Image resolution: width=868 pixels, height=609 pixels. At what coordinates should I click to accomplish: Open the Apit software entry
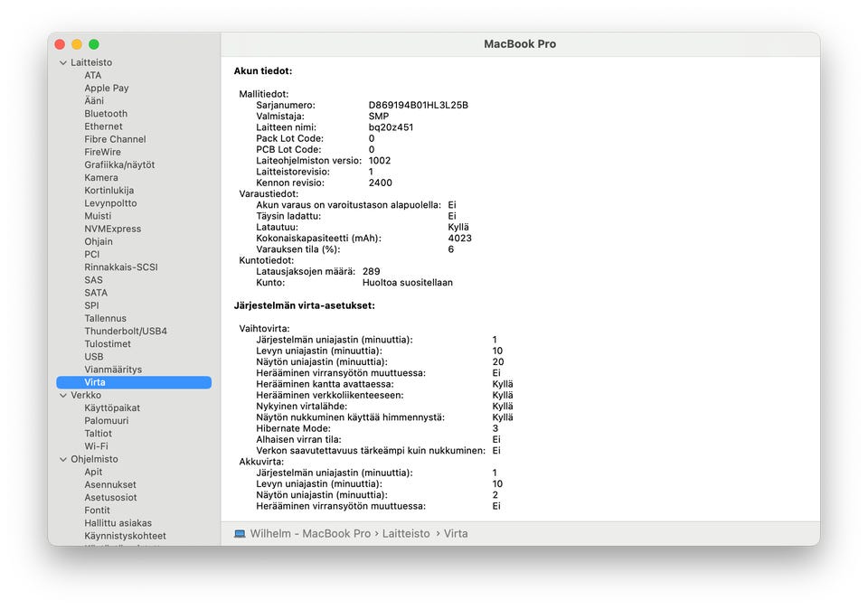point(93,472)
